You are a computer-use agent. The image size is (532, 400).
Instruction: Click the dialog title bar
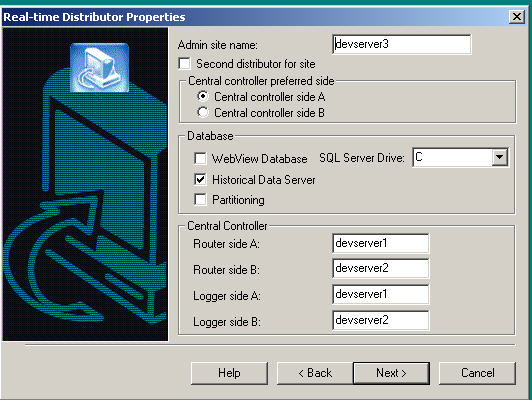click(254, 17)
